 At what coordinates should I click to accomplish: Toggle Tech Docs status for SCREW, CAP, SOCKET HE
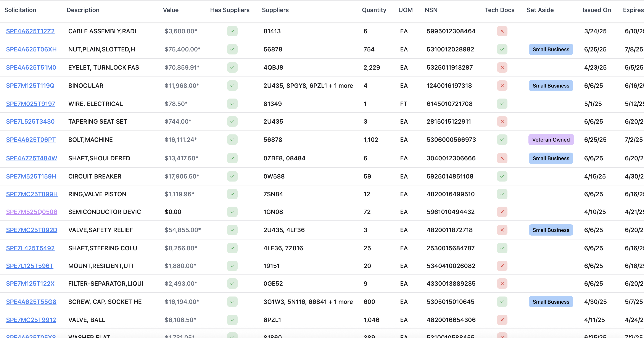point(502,301)
